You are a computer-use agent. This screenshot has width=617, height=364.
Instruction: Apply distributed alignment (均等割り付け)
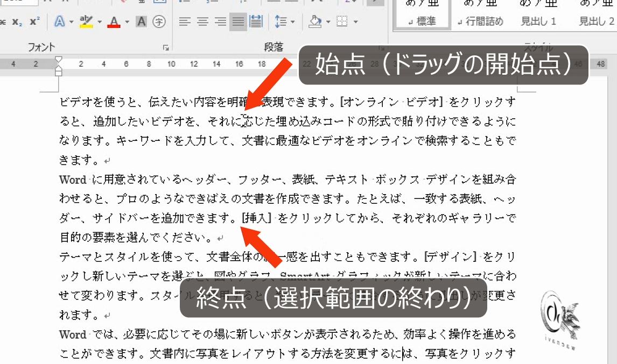[x=256, y=22]
